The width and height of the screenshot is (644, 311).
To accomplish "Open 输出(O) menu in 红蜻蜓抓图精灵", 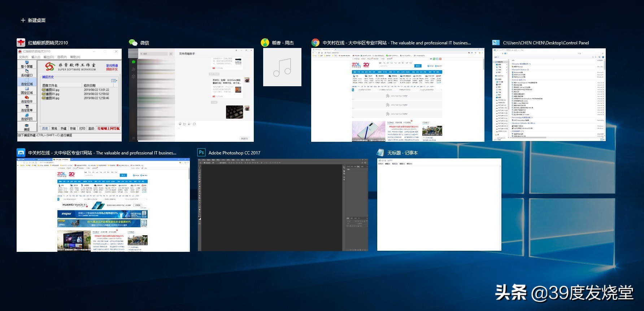I will pyautogui.click(x=49, y=57).
